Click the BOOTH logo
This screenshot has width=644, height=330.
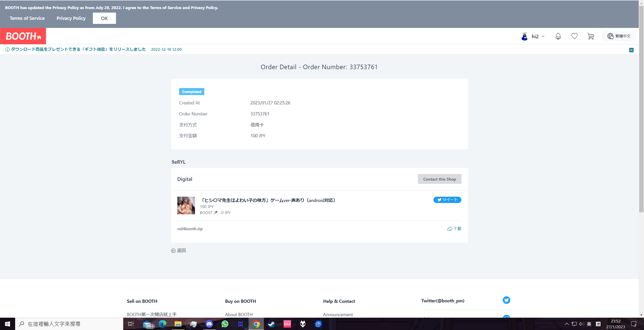[23, 36]
